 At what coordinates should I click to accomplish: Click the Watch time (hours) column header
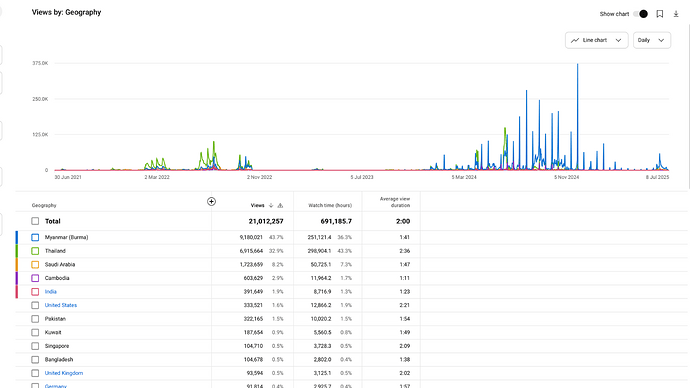click(x=330, y=205)
